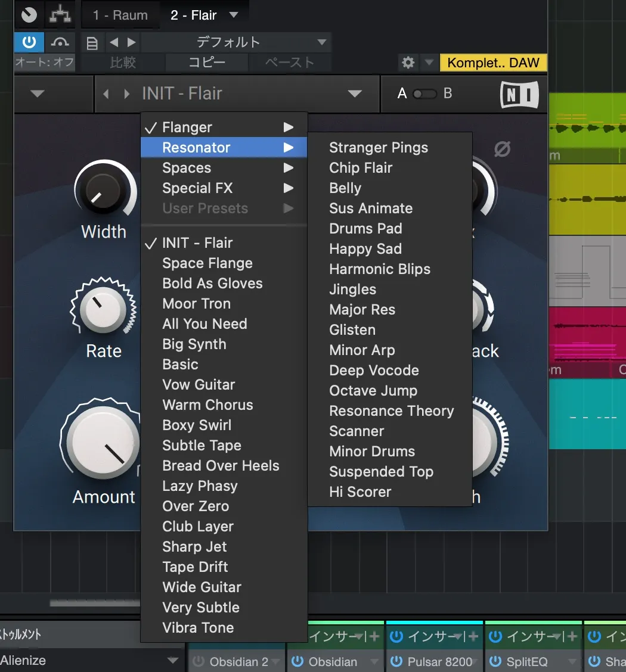Viewport: 626px width, 672px height.
Task: Toggle power on Pulsar 8200 insert
Action: pyautogui.click(x=396, y=661)
